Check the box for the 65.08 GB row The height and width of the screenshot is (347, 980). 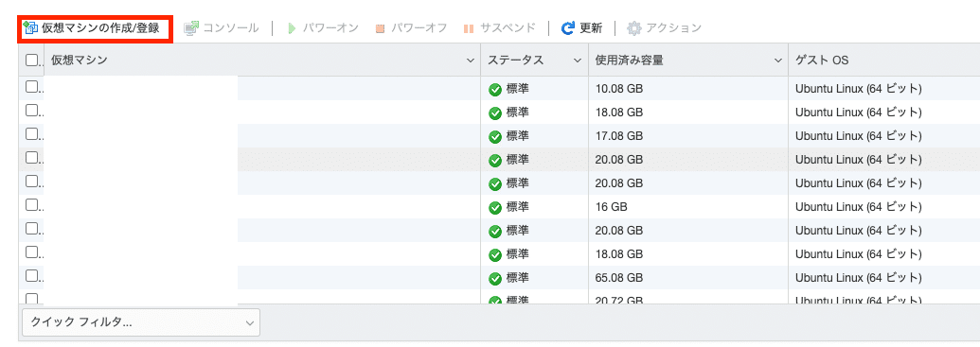tap(31, 275)
